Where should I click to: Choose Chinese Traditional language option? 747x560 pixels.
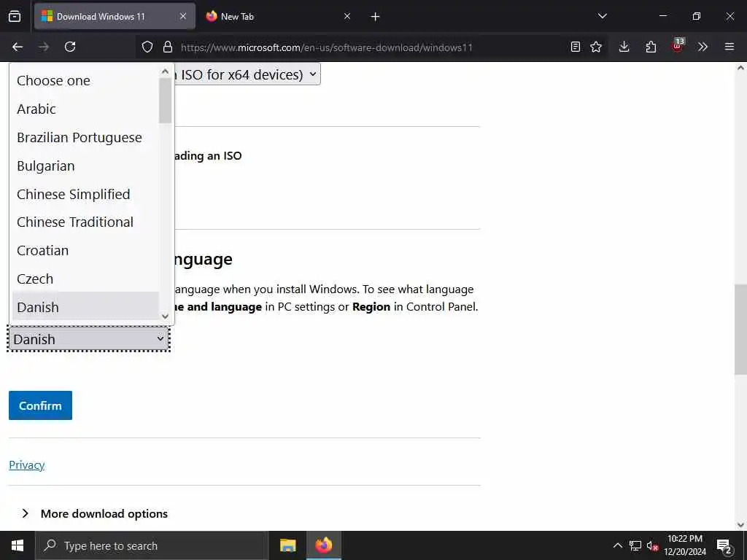tap(85, 222)
